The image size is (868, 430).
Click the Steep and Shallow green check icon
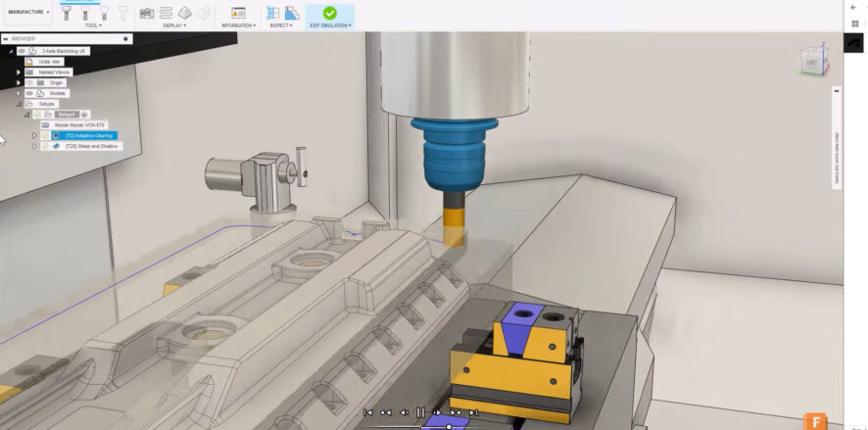coord(45,146)
